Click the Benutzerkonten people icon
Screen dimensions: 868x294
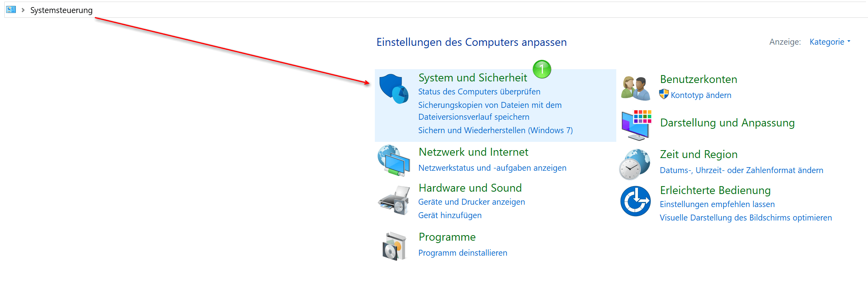[x=635, y=89]
